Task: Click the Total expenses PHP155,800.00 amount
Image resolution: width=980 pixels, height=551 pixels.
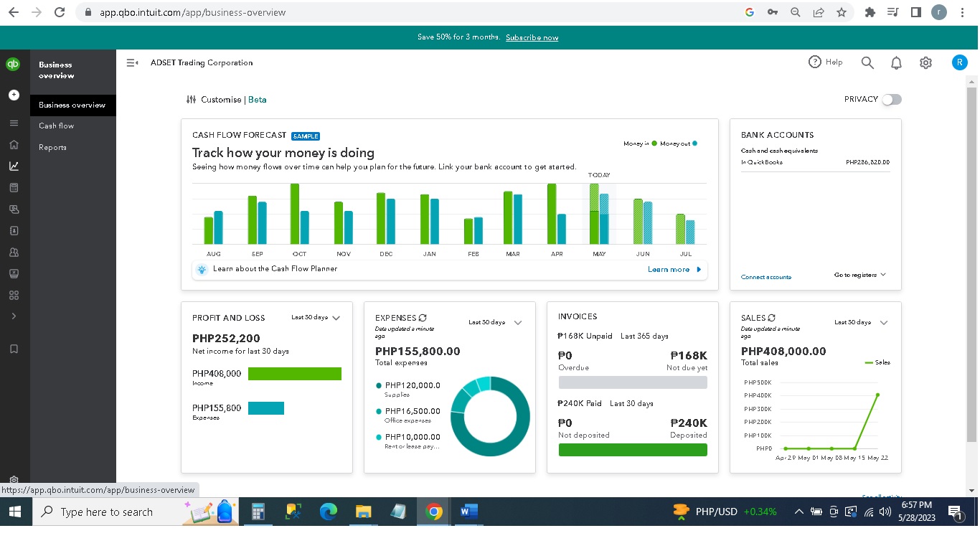Action: pos(418,352)
